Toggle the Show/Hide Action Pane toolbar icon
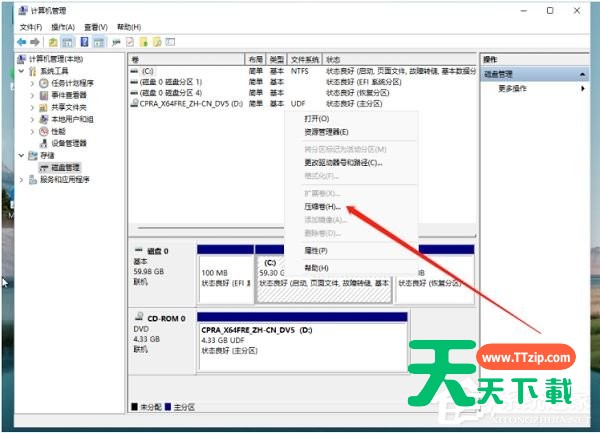This screenshot has width=600, height=433. [99, 42]
